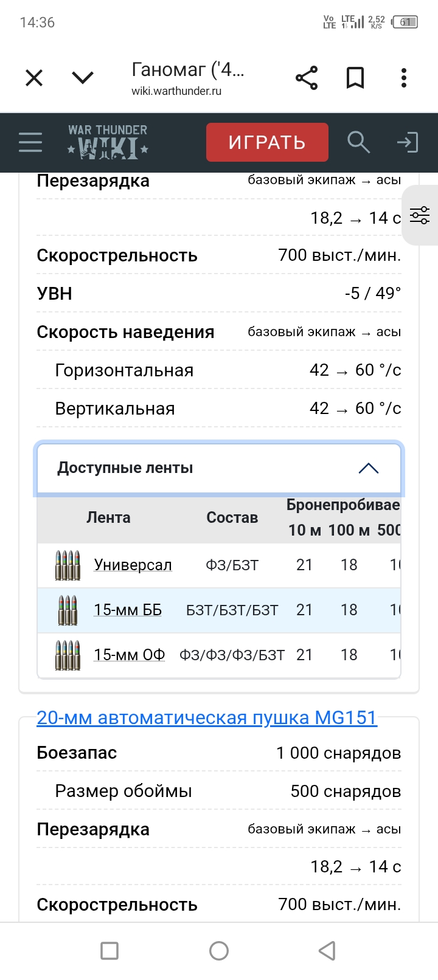
Task: Click the ИГРАТЬ button
Action: tap(267, 142)
